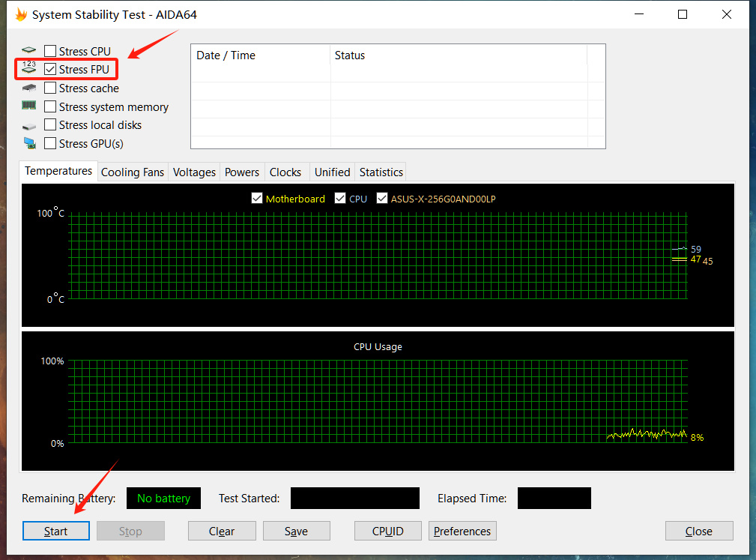
Task: Start the stability test
Action: pos(56,531)
